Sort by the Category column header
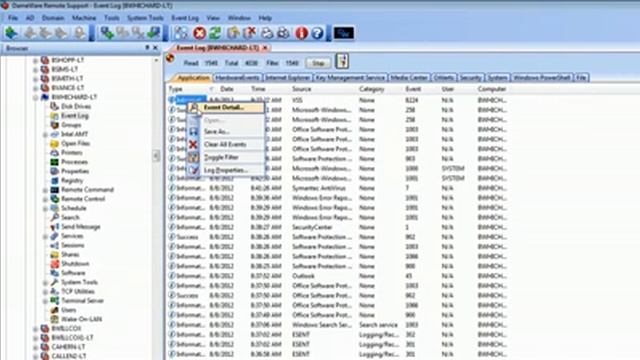The height and width of the screenshot is (360, 640). pos(371,89)
